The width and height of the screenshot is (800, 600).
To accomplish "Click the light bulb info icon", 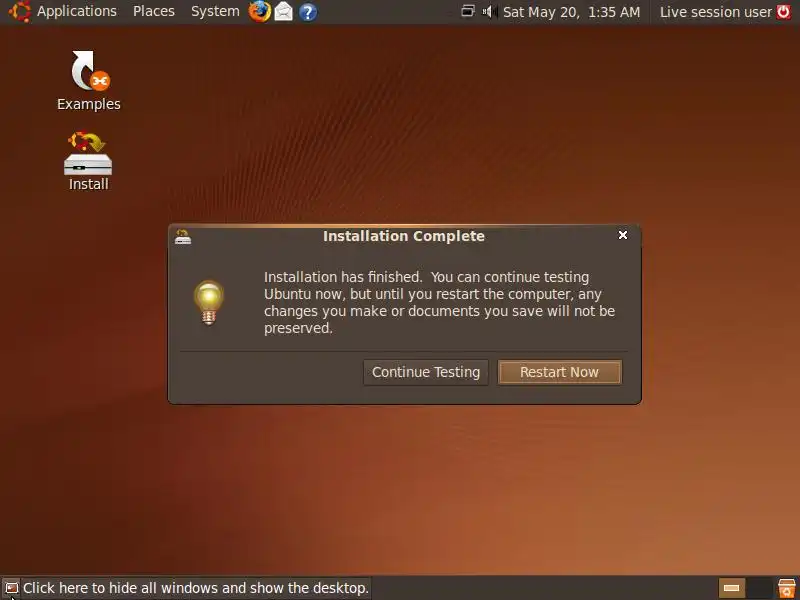I will [x=209, y=303].
